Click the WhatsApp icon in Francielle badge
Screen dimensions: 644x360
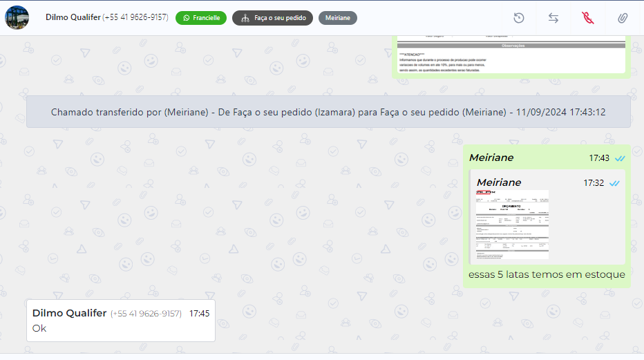click(x=186, y=18)
